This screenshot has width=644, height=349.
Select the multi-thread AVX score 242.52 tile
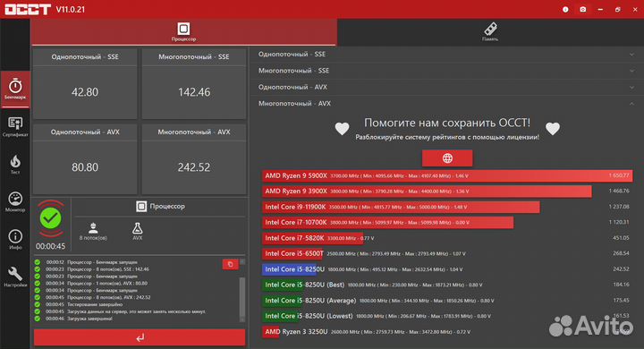point(194,159)
